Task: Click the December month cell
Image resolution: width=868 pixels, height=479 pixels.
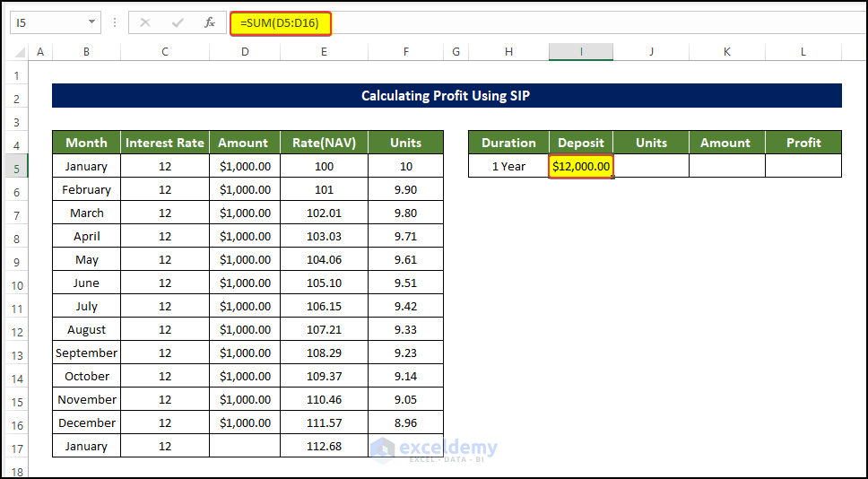Action: [86, 422]
